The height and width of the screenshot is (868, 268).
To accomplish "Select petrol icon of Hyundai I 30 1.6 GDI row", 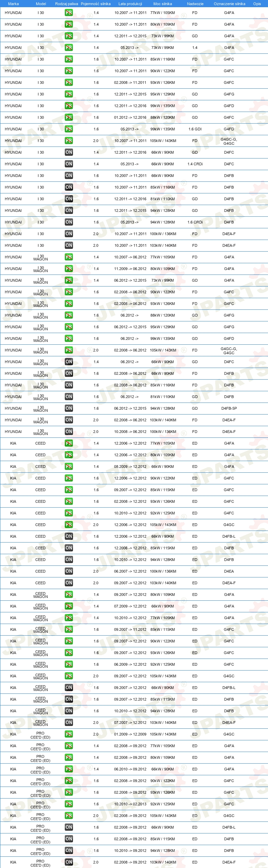I will (69, 129).
